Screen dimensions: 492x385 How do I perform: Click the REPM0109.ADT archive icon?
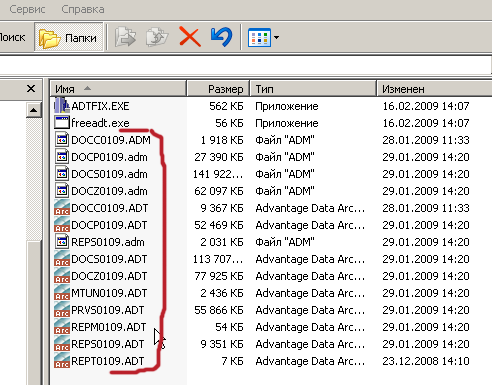[x=62, y=327]
